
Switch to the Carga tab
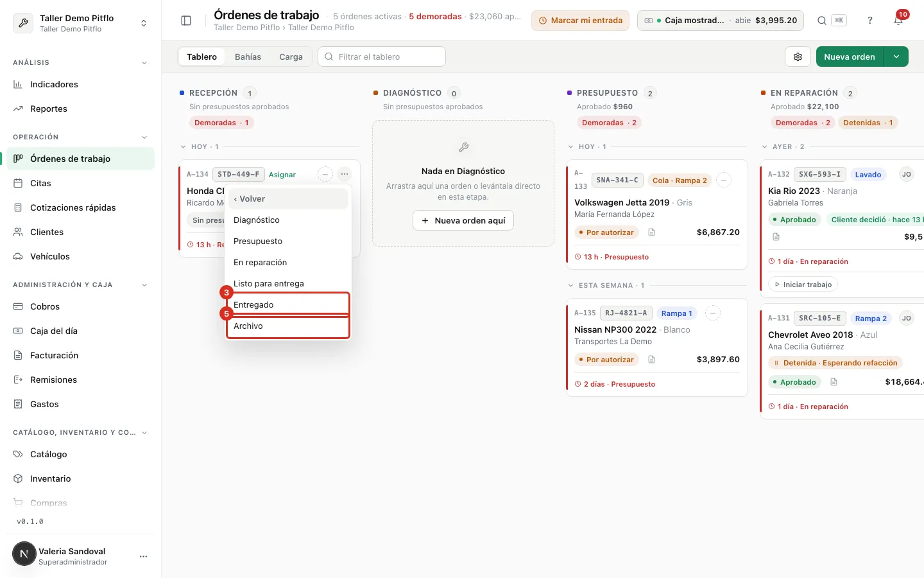tap(291, 57)
